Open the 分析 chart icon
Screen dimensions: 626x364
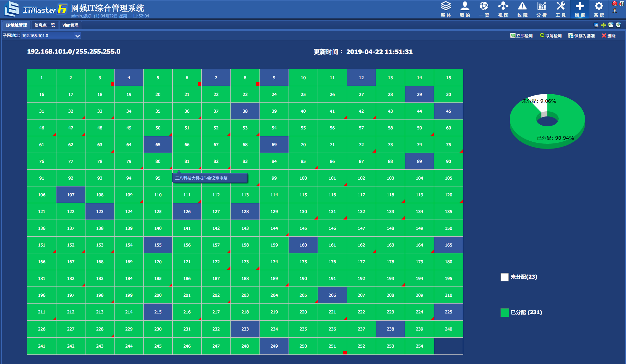pyautogui.click(x=541, y=9)
